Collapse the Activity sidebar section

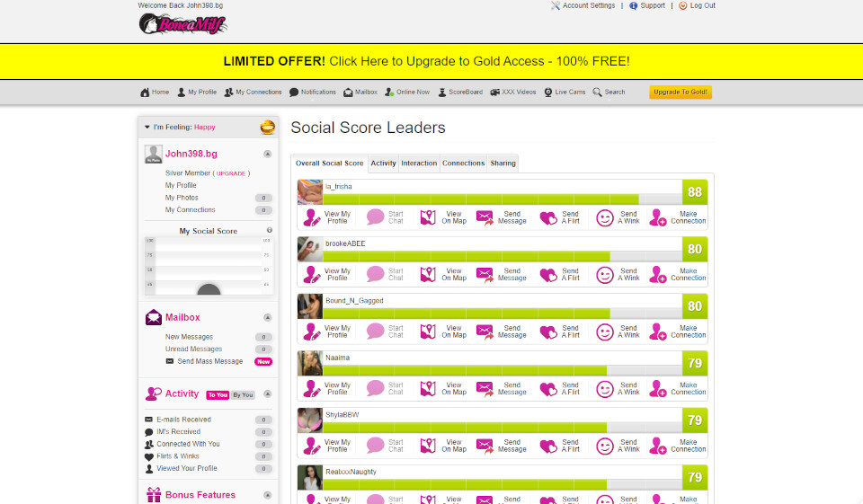[267, 393]
